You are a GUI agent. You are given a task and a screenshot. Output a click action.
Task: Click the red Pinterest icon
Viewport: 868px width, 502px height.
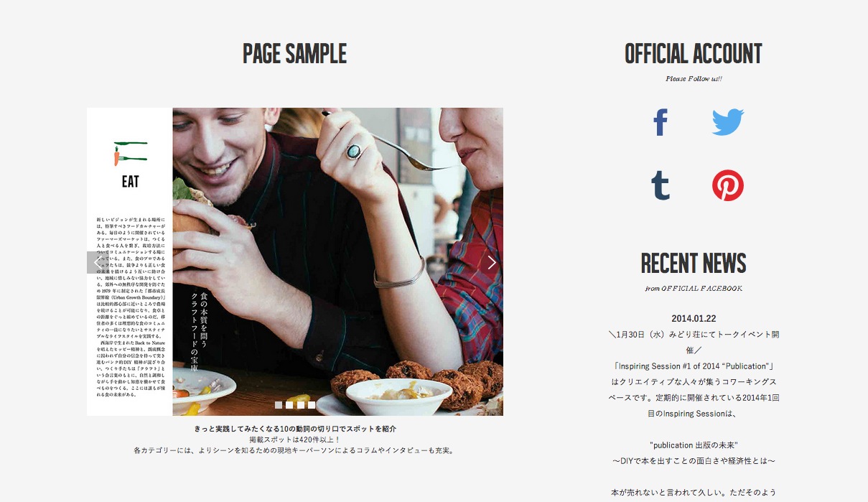point(728,185)
